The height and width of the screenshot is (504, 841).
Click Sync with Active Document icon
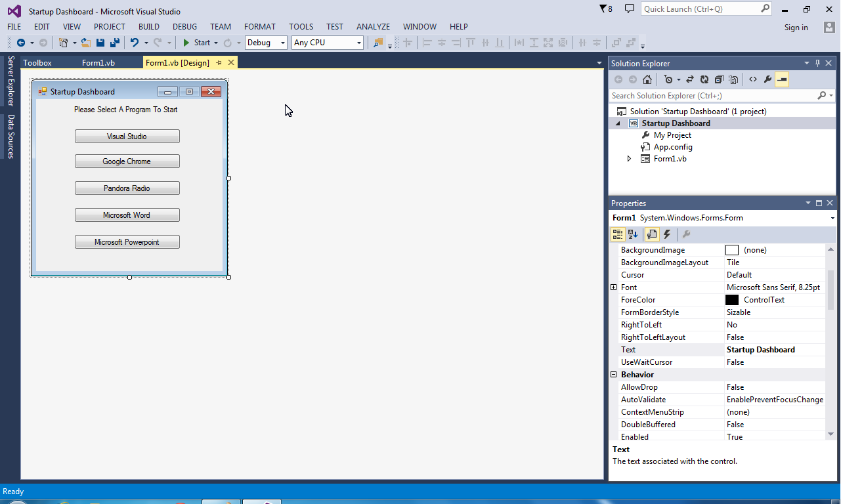(x=690, y=79)
